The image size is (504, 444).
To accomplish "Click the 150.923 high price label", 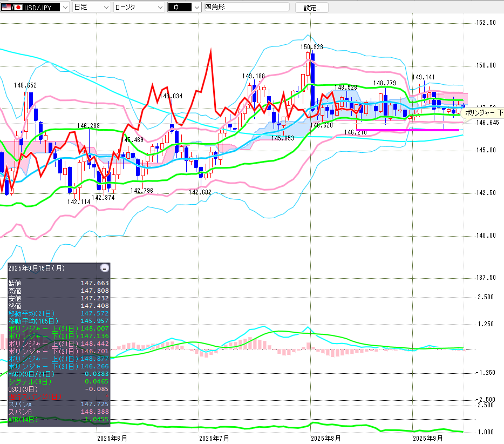I will [x=311, y=47].
